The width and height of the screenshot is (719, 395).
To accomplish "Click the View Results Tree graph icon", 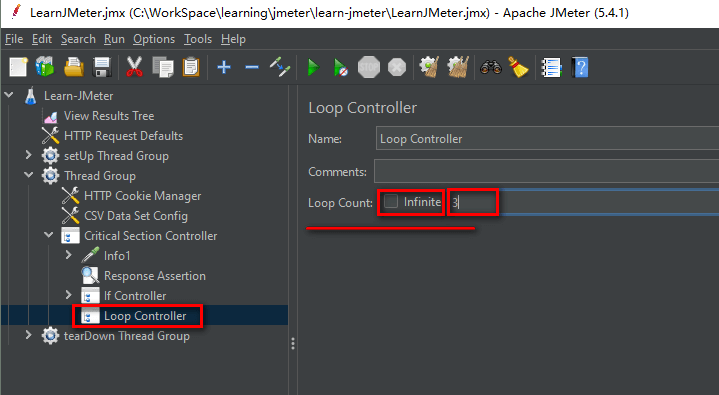I will pyautogui.click(x=50, y=116).
